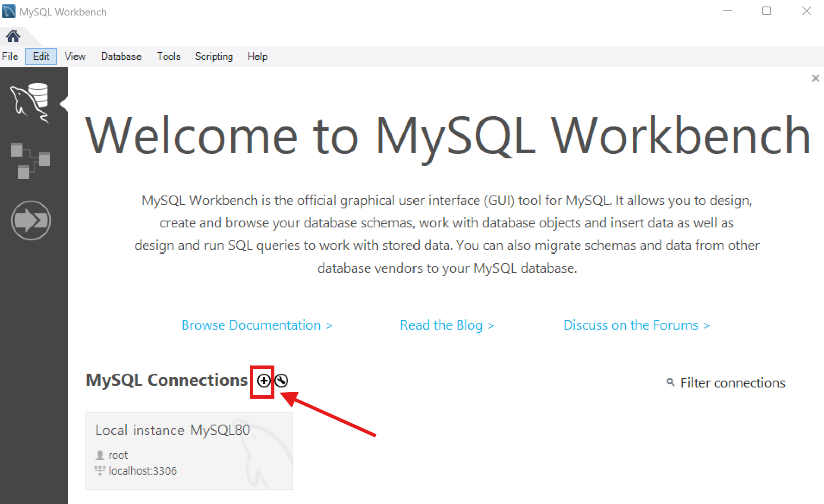Open the File menu
Viewport: 824px width, 504px height.
[10, 57]
